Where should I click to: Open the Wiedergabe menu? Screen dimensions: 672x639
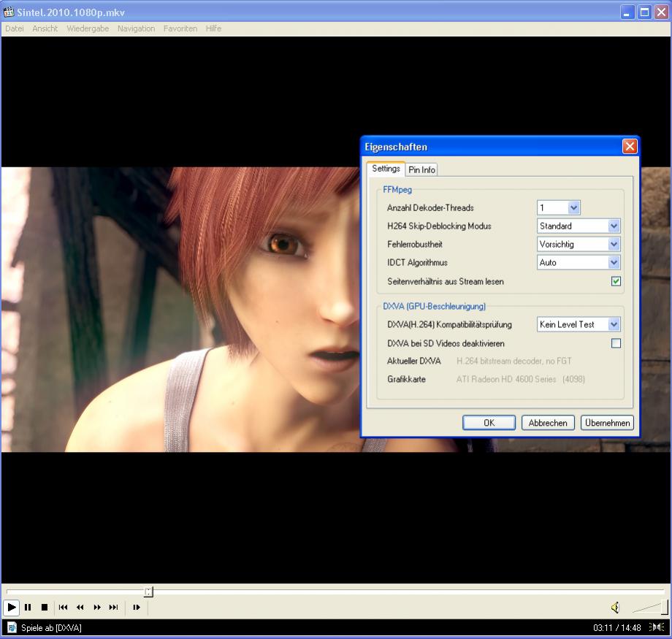pos(88,28)
